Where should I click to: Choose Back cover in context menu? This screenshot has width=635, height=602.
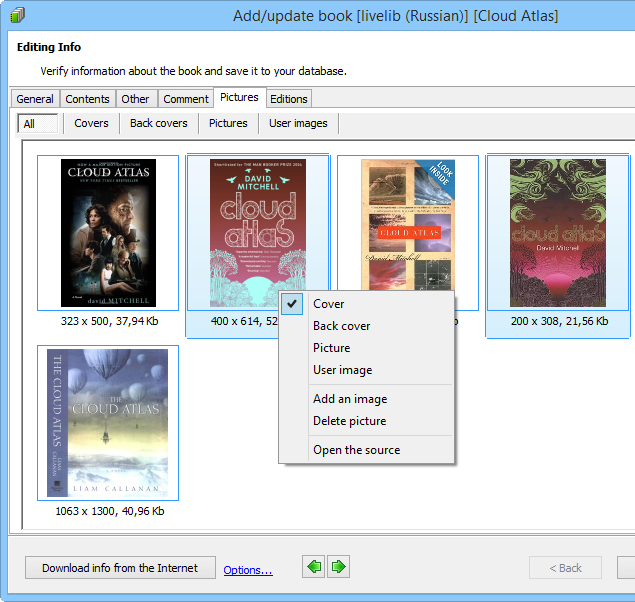(366, 326)
